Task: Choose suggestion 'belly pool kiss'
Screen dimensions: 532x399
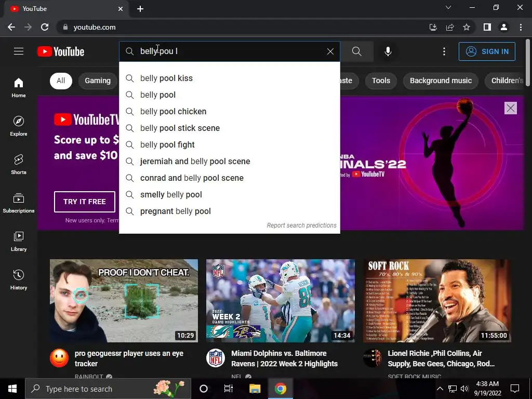Action: coord(229,78)
